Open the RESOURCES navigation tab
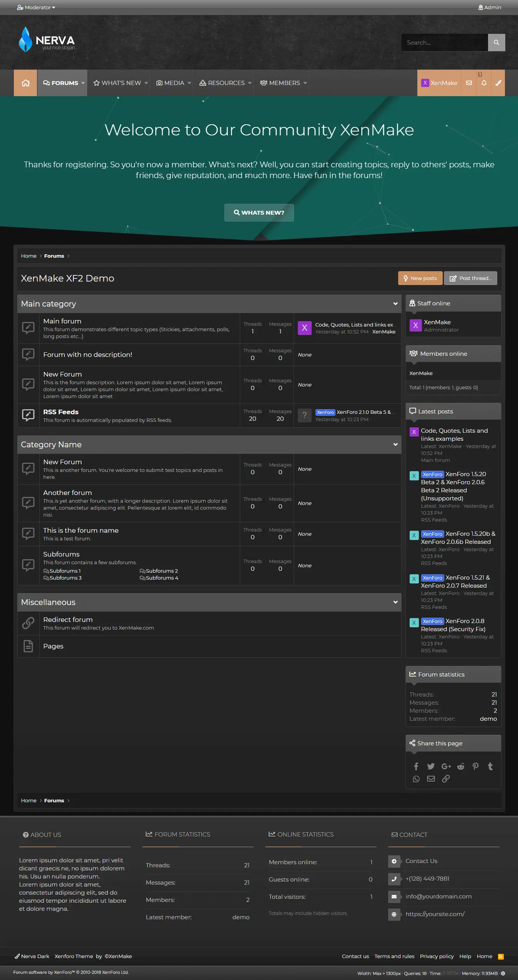Screen dimensions: 518x980 222,83
